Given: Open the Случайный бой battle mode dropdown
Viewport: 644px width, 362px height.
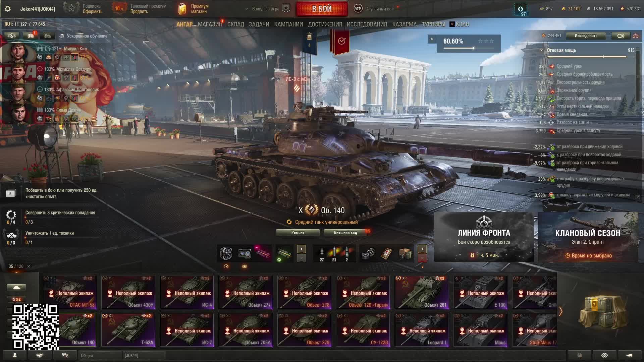Looking at the screenshot, I should pyautogui.click(x=376, y=9).
